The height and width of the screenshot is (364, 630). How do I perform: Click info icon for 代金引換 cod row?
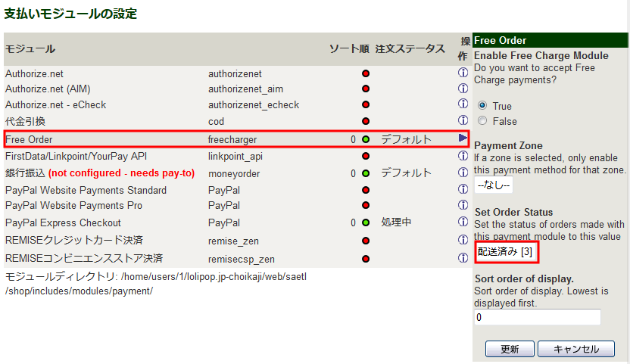click(x=463, y=120)
